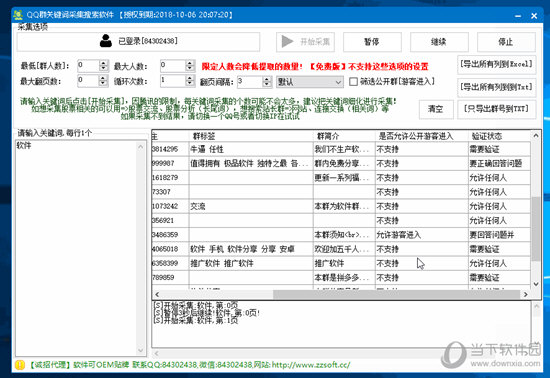550x378 pixels.
Task: Select cell 要正确回答问题
Action: [499, 163]
